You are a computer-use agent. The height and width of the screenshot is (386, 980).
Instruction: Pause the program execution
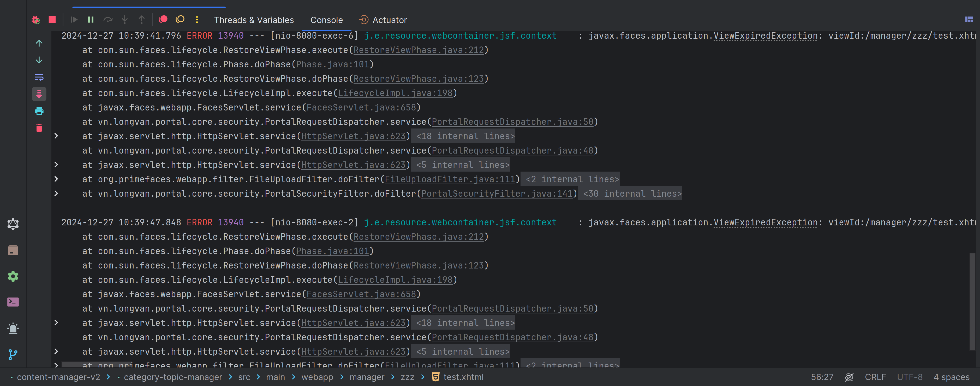point(91,20)
